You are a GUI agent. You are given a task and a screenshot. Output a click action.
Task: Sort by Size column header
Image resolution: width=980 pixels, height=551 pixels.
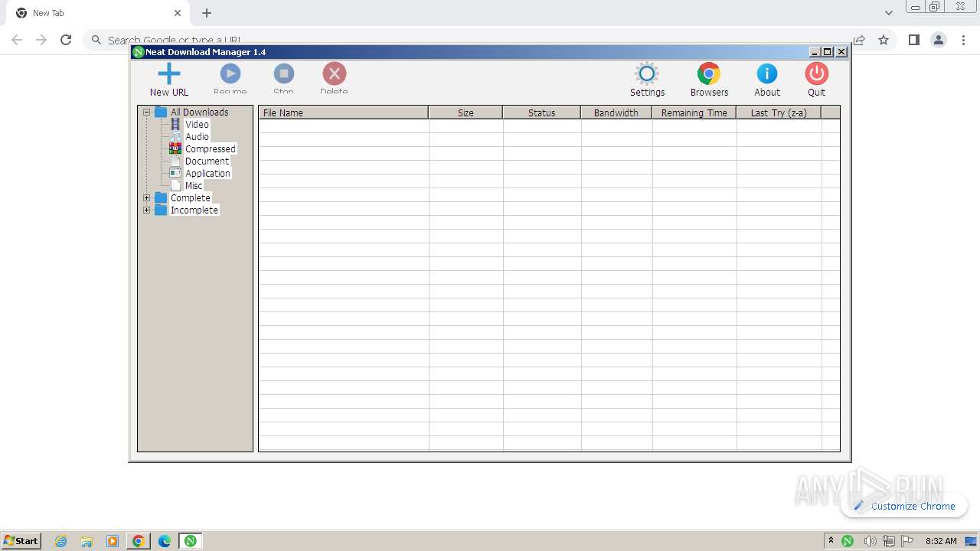465,112
